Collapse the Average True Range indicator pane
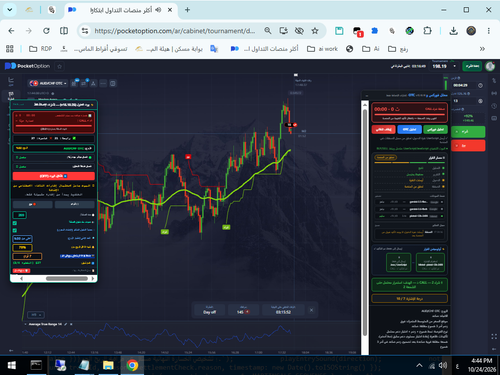Image resolution: width=500 pixels, height=375 pixels. pos(25,324)
